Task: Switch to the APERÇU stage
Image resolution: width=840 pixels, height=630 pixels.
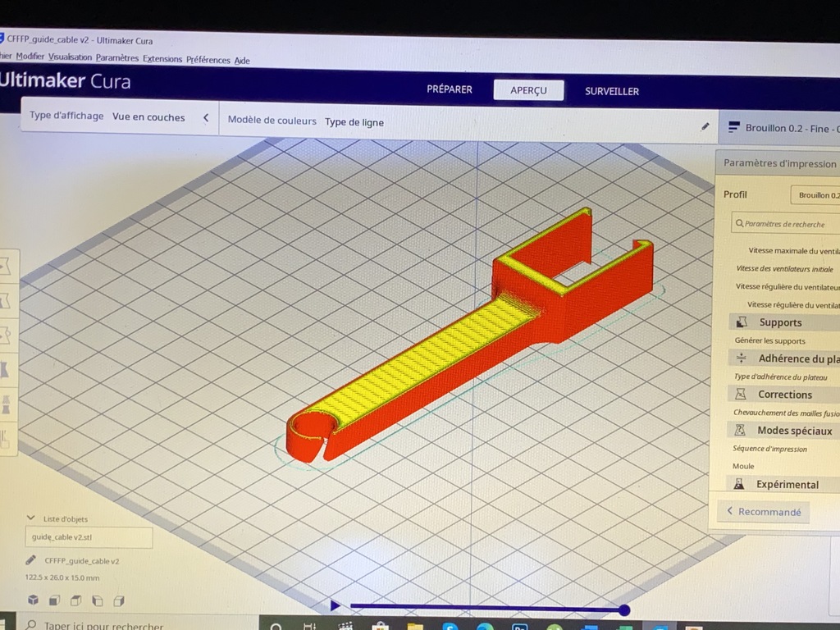Action: click(529, 90)
